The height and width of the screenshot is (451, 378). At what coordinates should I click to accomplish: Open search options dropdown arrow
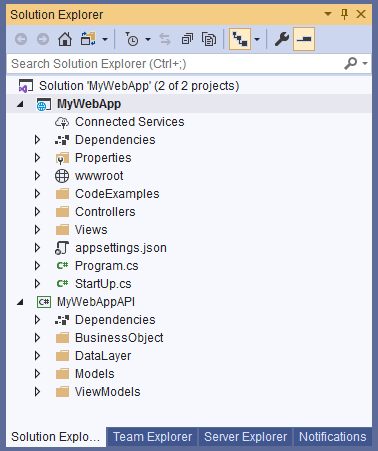click(x=365, y=63)
